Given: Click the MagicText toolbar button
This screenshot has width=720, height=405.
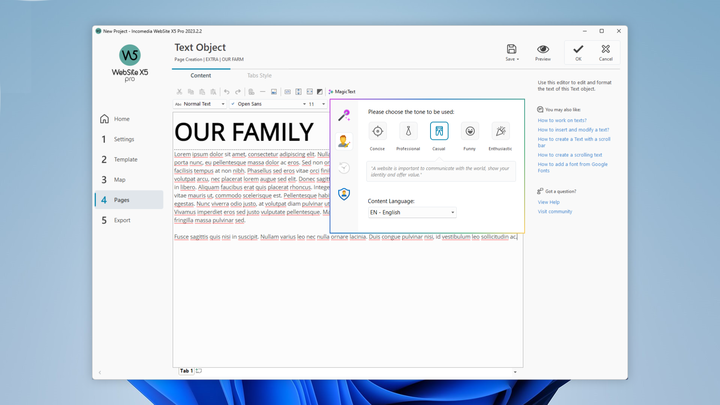Looking at the screenshot, I should 342,91.
